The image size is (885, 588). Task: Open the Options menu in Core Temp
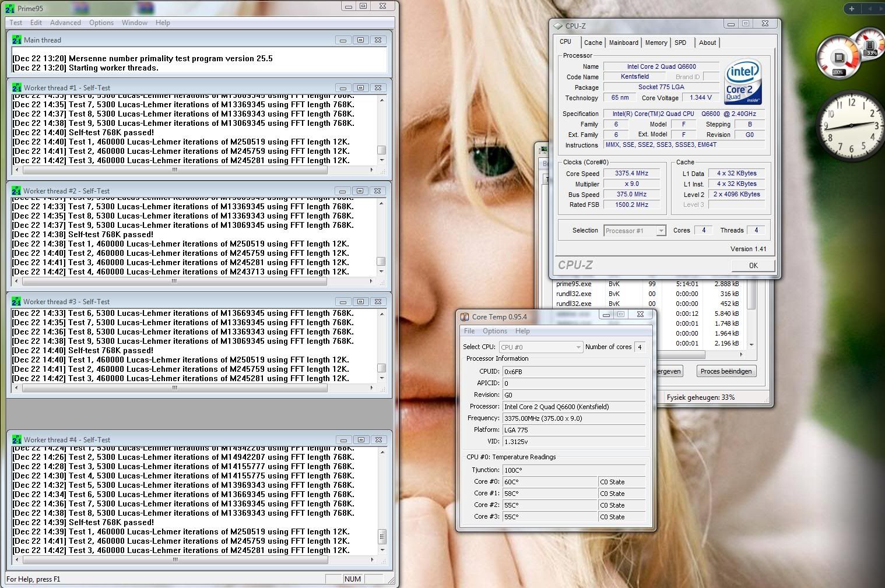tap(494, 331)
